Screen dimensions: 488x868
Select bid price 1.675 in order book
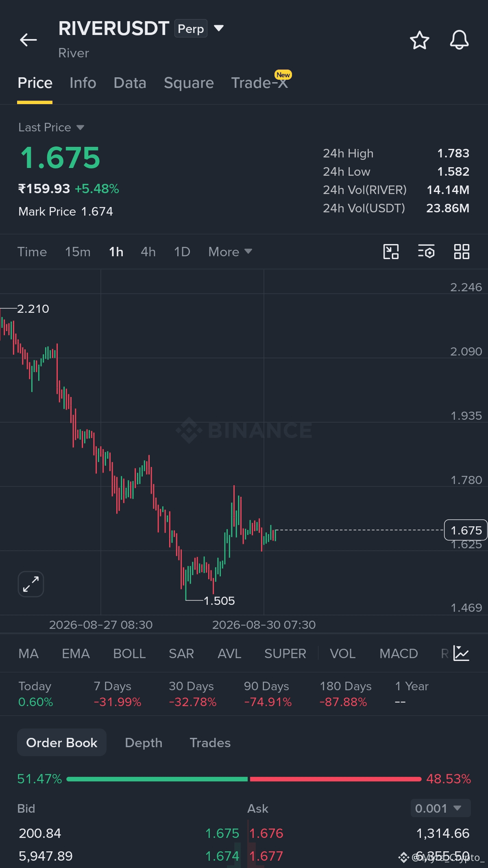pyautogui.click(x=222, y=833)
